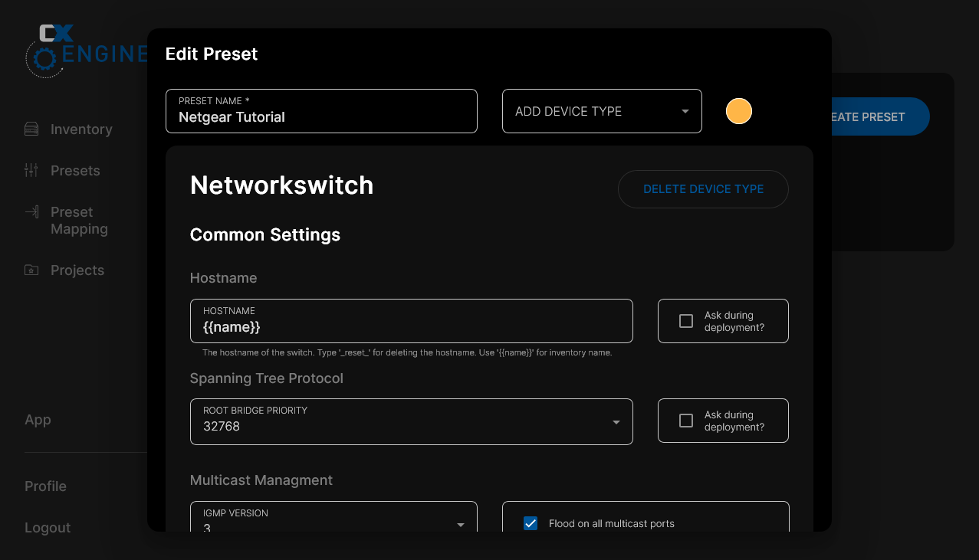
Task: Click the Logout link
Action: click(x=48, y=527)
